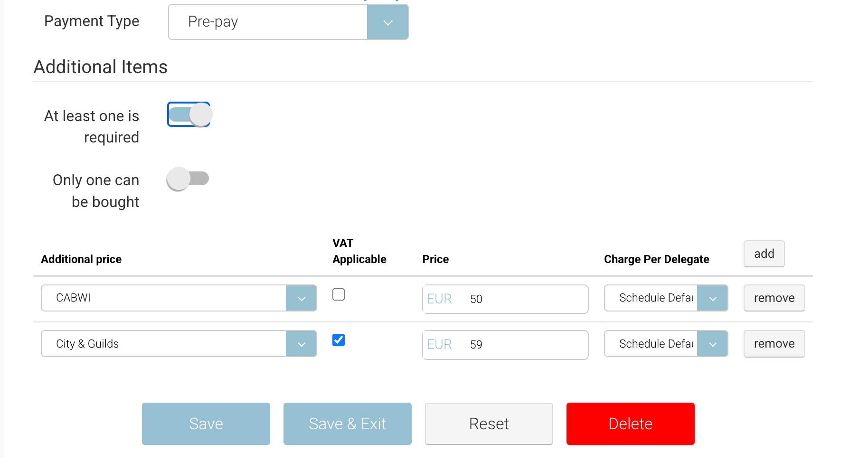
Task: Remove the City & Guilds price row
Action: pos(774,344)
